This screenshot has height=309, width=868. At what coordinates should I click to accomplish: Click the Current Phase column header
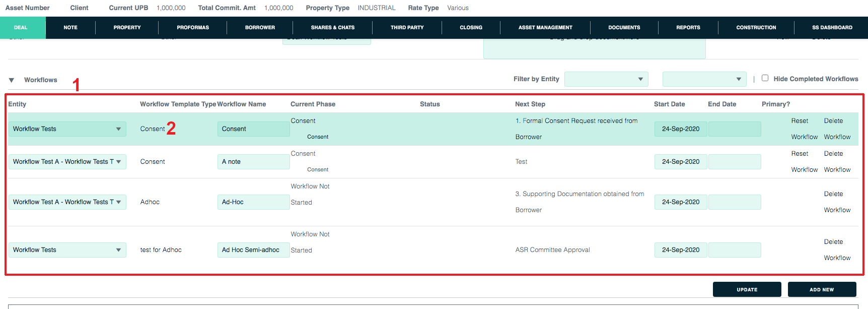coord(313,104)
